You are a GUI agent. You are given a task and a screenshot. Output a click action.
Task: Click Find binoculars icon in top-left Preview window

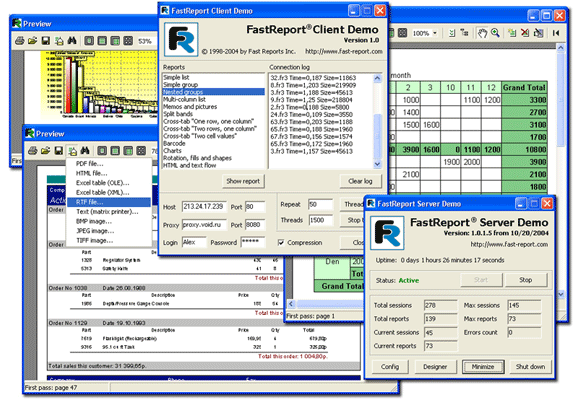point(72,41)
